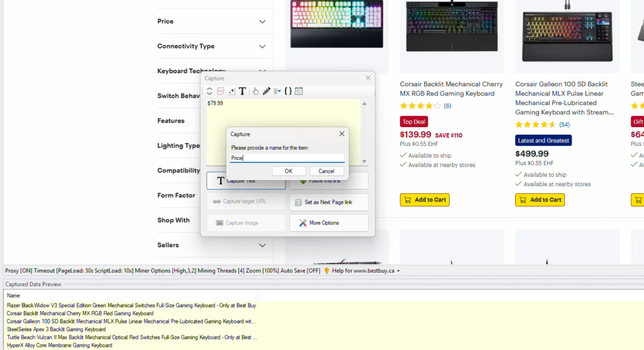Click the Follow this link button
This screenshot has width=644, height=350.
pyautogui.click(x=328, y=181)
